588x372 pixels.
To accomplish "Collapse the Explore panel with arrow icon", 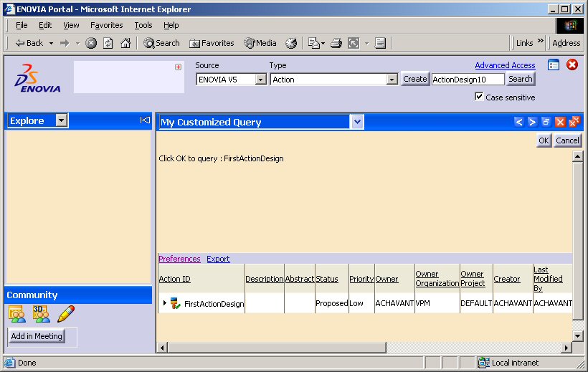I will coord(145,120).
